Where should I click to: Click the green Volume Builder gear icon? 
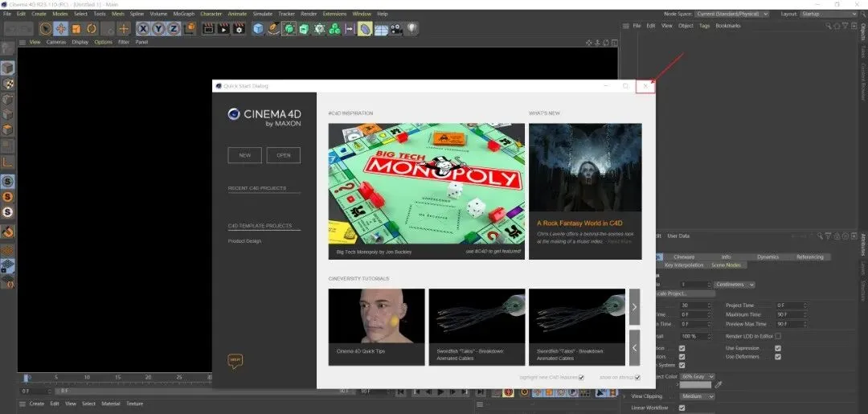coord(319,28)
